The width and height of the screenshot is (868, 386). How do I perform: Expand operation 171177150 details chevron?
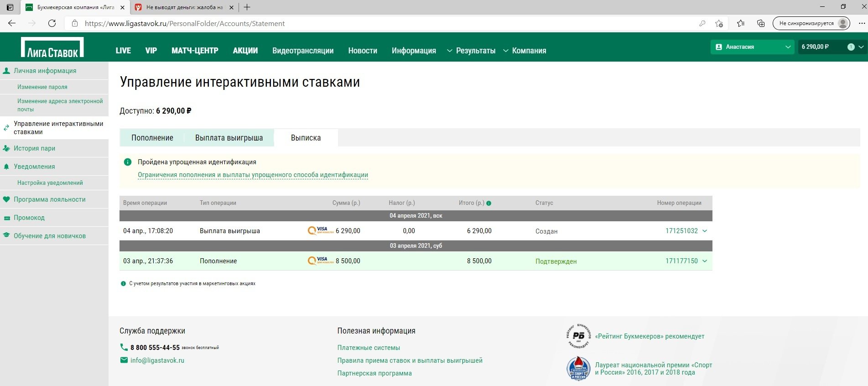point(705,261)
